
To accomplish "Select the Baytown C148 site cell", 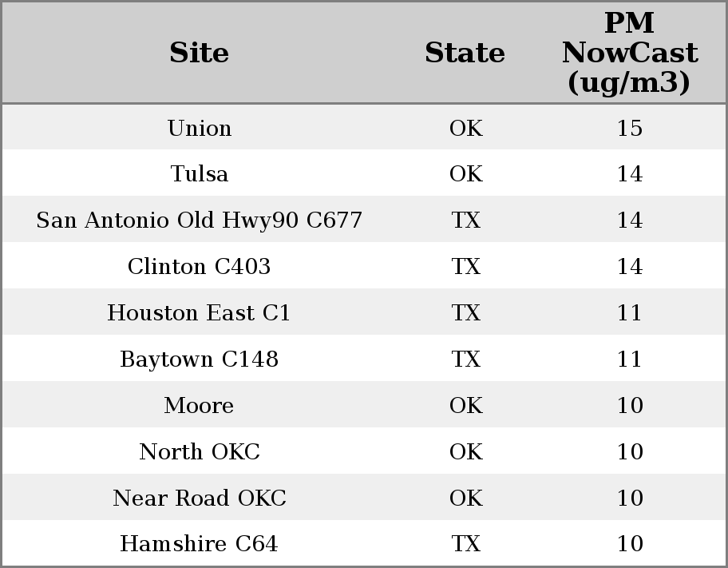I will [200, 359].
